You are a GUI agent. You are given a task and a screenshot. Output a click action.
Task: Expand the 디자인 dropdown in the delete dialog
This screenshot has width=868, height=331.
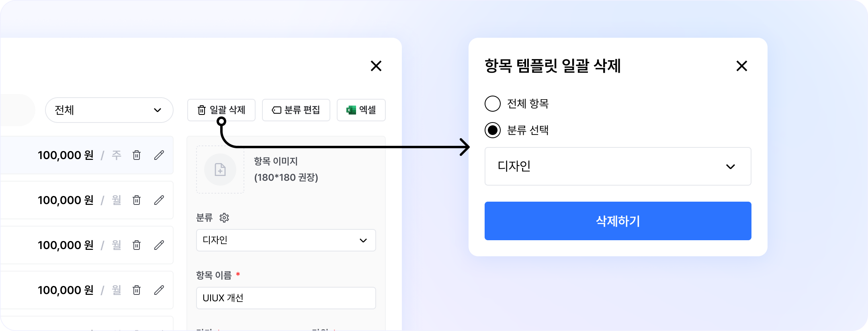click(x=618, y=166)
